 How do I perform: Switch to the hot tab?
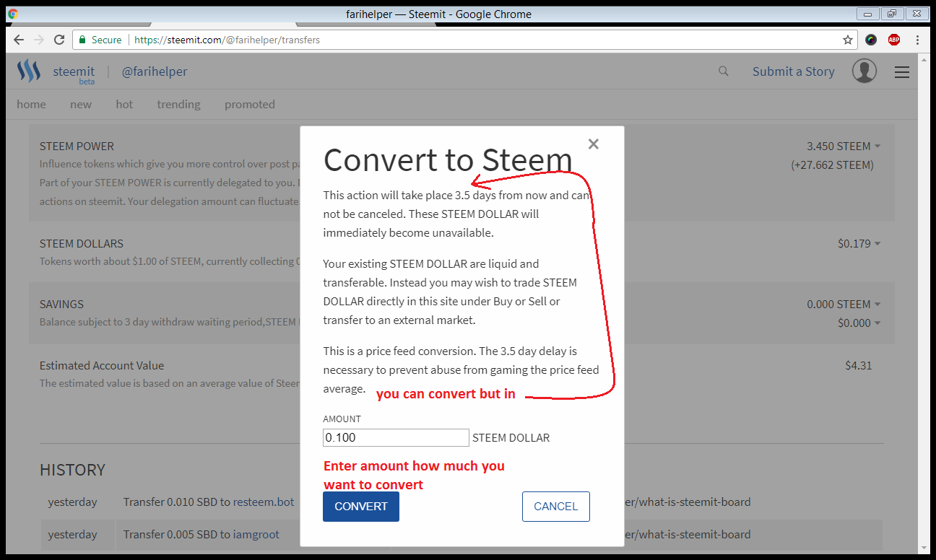[124, 104]
